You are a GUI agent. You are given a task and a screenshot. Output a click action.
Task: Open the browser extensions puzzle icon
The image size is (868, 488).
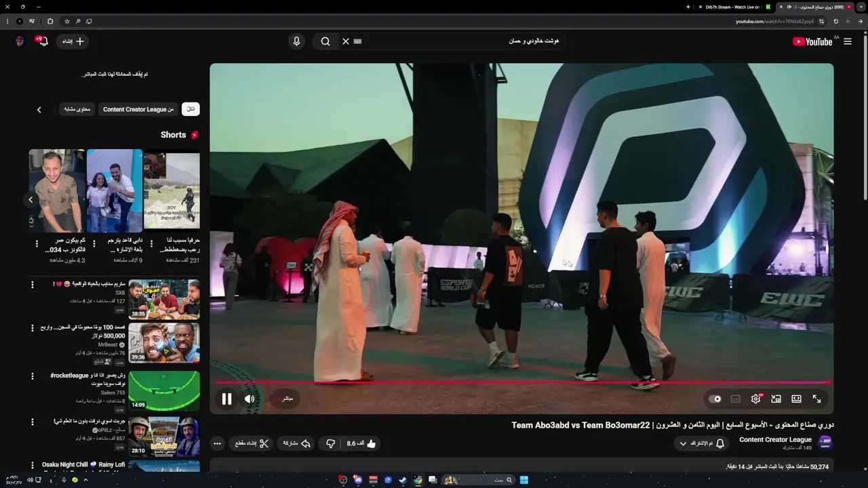click(x=50, y=21)
